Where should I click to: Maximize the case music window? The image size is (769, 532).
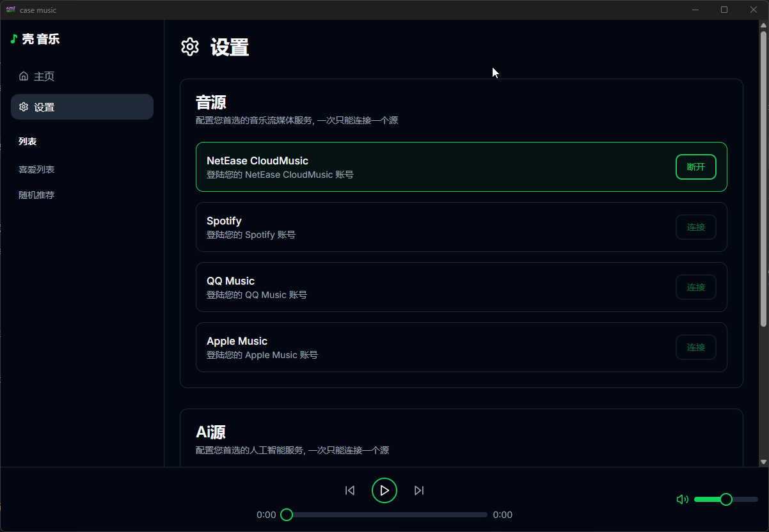pos(724,10)
